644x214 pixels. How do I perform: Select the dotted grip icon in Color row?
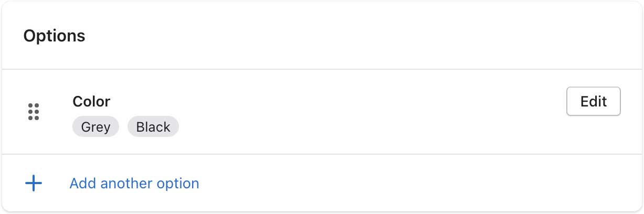[34, 112]
